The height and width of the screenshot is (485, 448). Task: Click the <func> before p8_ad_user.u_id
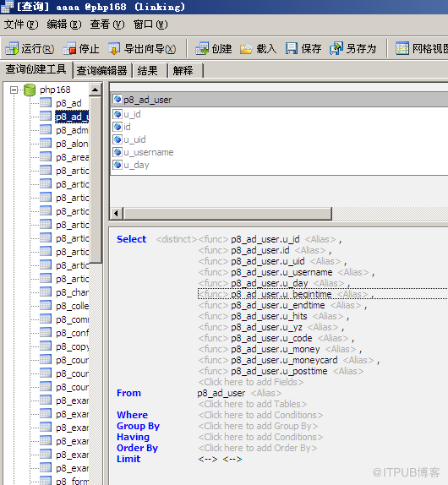pos(213,239)
